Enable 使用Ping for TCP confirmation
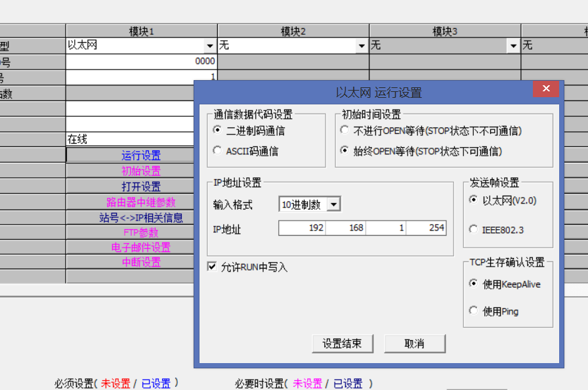 point(474,311)
